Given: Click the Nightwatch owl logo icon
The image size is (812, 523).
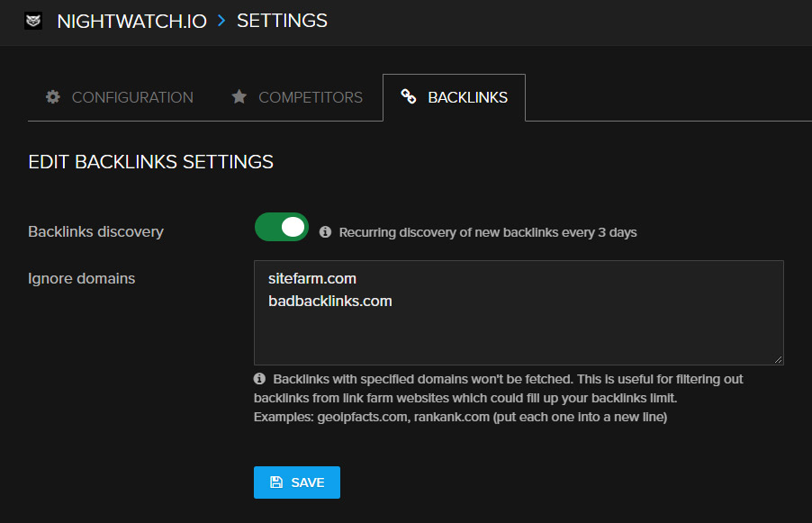Looking at the screenshot, I should click(x=33, y=21).
